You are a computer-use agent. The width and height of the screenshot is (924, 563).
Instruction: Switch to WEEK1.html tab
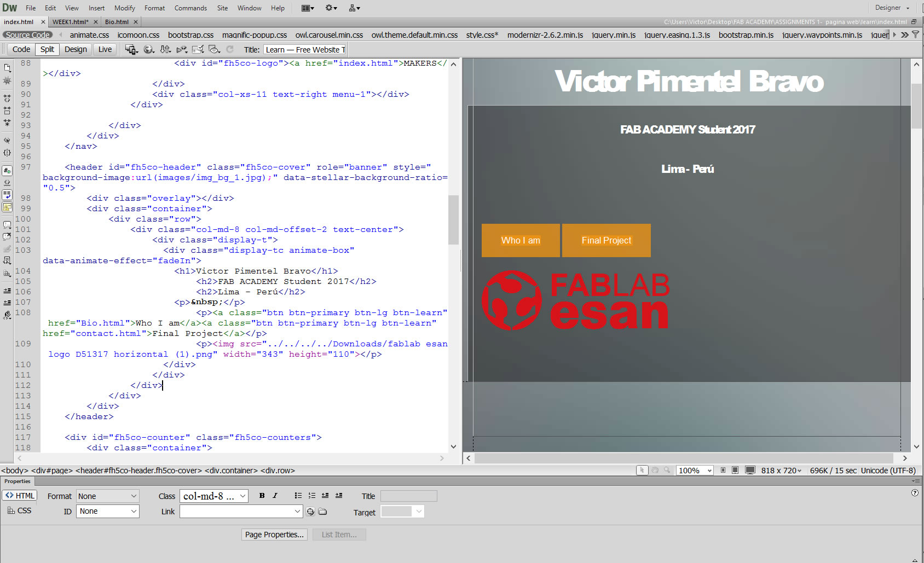[70, 22]
